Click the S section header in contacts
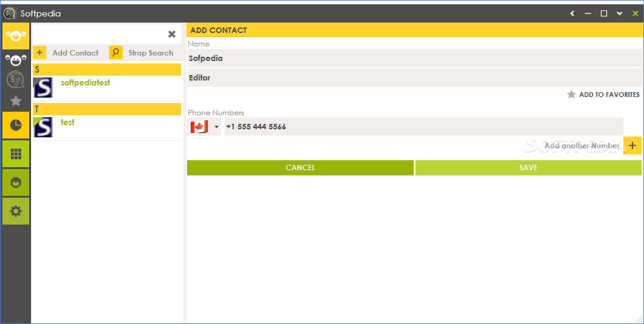Viewport: 644px width, 324px height. tap(107, 70)
